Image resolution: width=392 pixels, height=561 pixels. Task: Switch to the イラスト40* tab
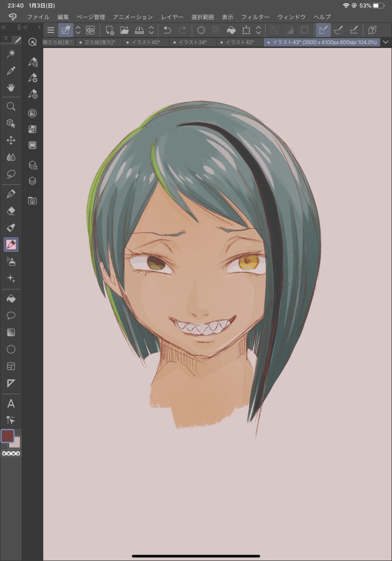pos(146,42)
